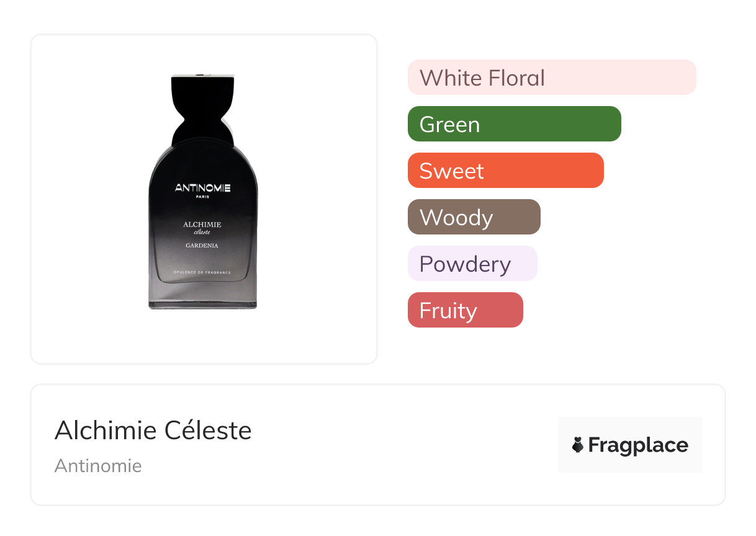Select the White Floral accord bar
756x536 pixels.
(551, 78)
